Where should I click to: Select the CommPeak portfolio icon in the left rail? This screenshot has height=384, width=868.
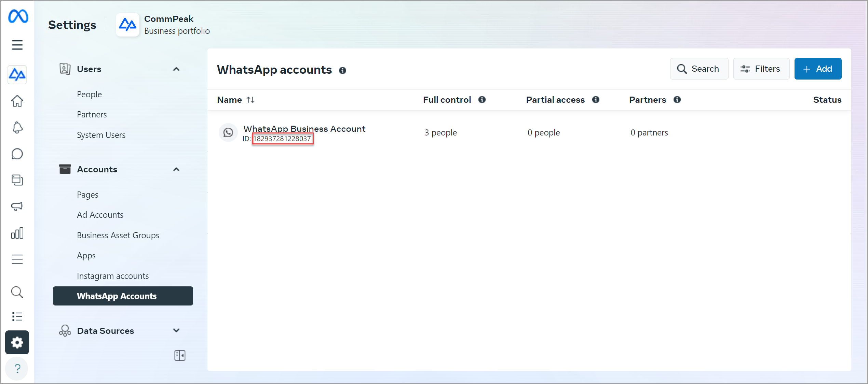point(17,74)
